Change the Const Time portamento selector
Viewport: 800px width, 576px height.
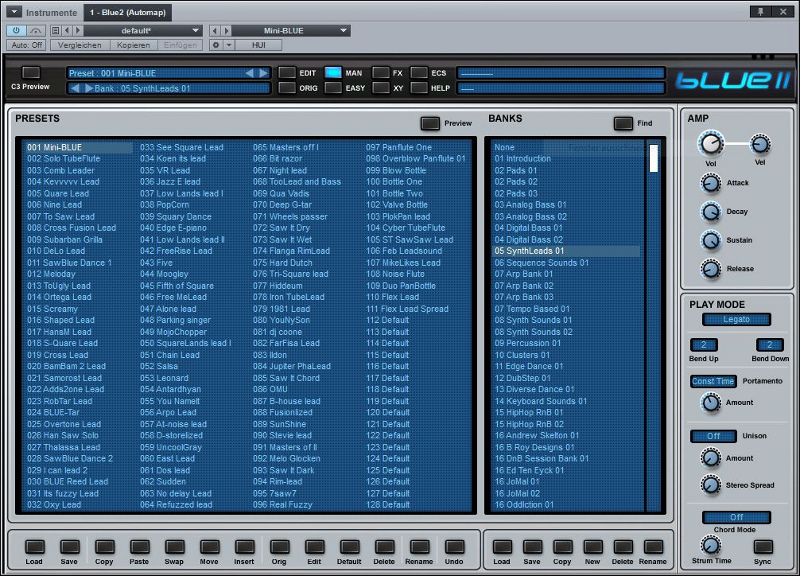[x=713, y=381]
